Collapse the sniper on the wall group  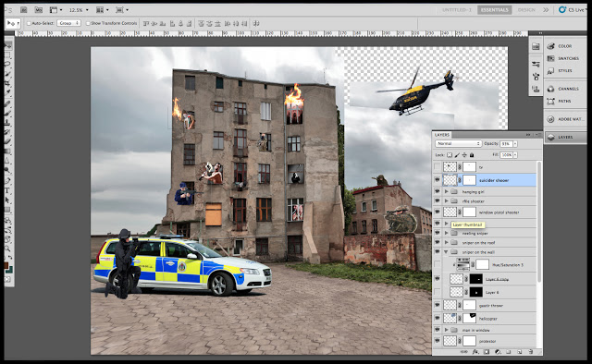(x=446, y=252)
